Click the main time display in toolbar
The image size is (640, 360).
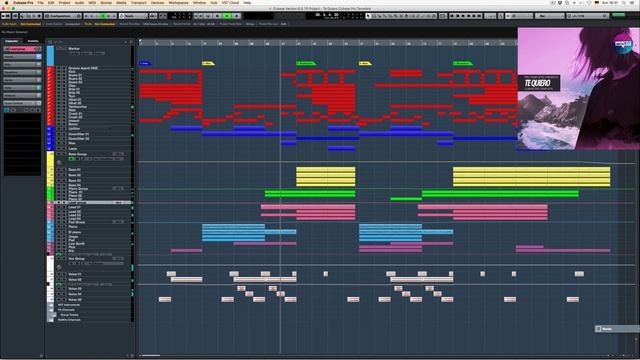pos(327,15)
